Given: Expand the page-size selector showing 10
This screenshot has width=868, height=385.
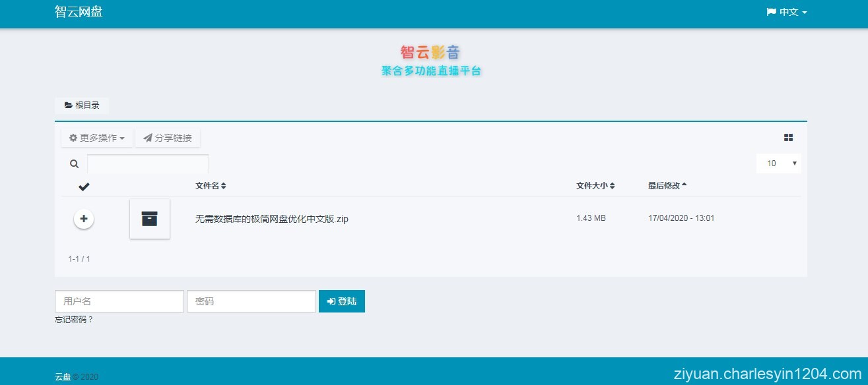Looking at the screenshot, I should 778,163.
